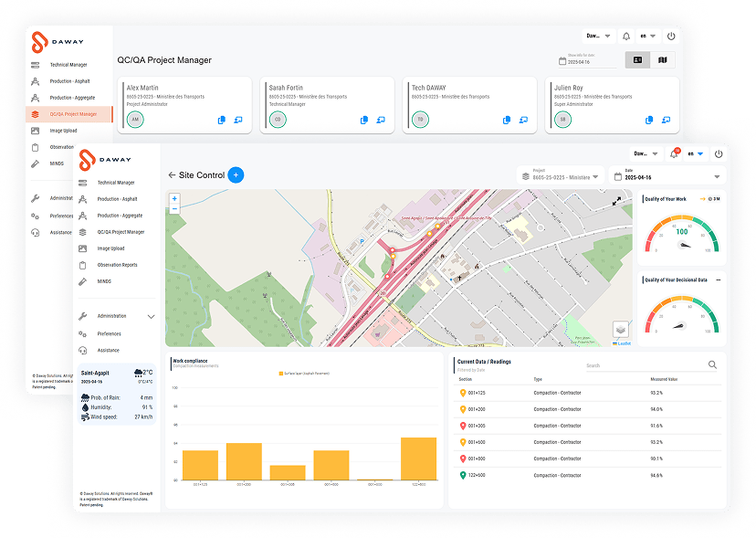Open Observation Reports in the sidebar
Image resolution: width=756 pixels, height=538 pixels.
tap(117, 265)
